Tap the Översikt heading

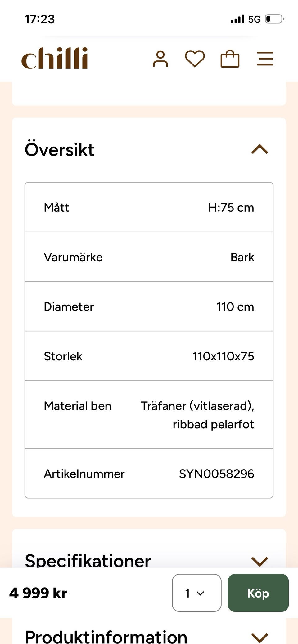coord(60,150)
